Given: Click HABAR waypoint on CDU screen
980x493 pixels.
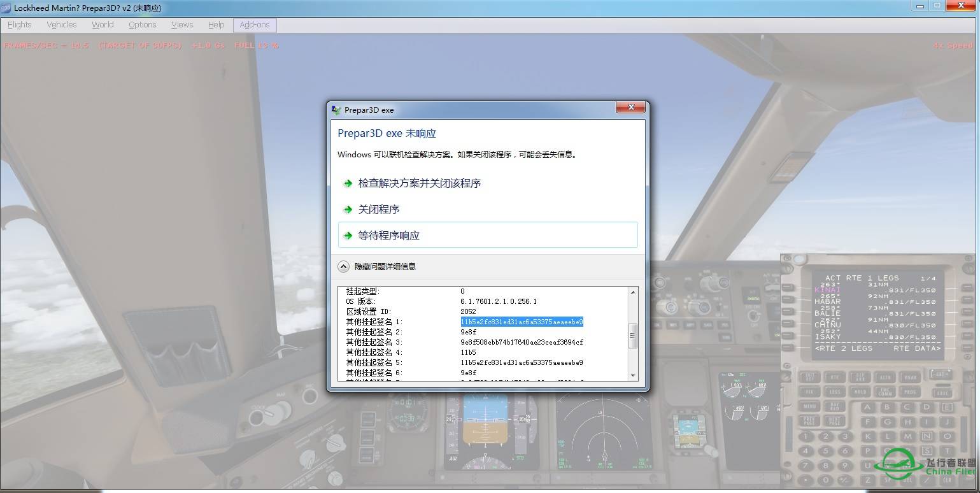Looking at the screenshot, I should tap(827, 301).
